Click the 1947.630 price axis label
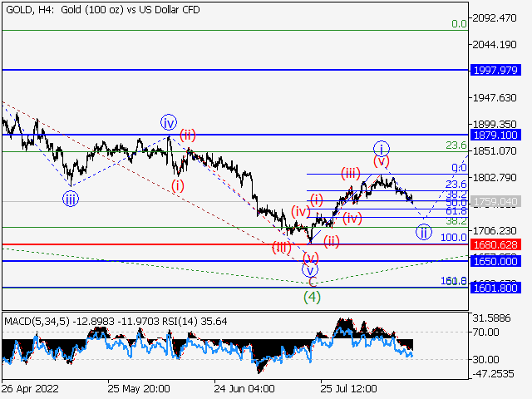 [x=495, y=98]
